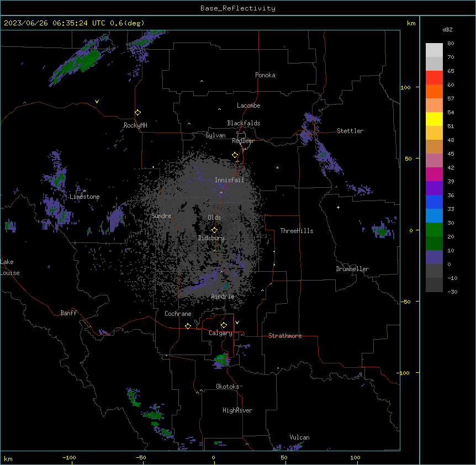Click the Olds label

pos(214,218)
